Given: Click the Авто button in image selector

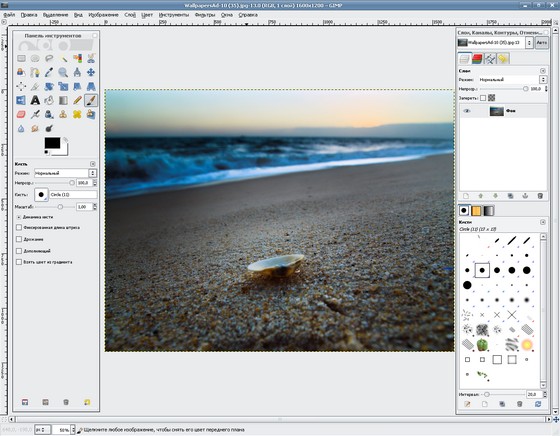Looking at the screenshot, I should pos(541,42).
